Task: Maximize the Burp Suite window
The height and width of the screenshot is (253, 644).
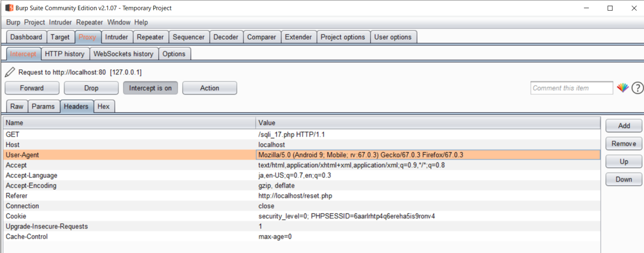Action: 610,8
